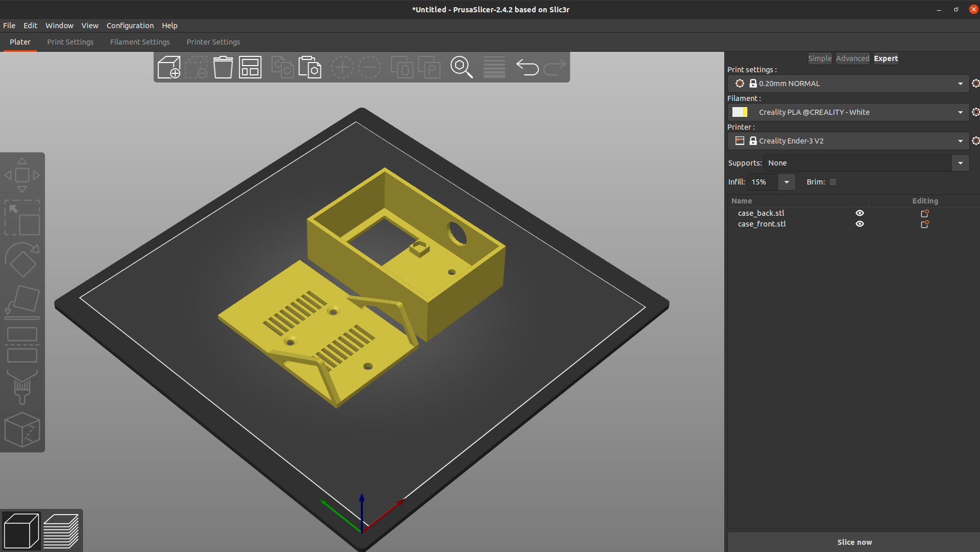Open the Supports dropdown
980x552 pixels.
coord(961,162)
